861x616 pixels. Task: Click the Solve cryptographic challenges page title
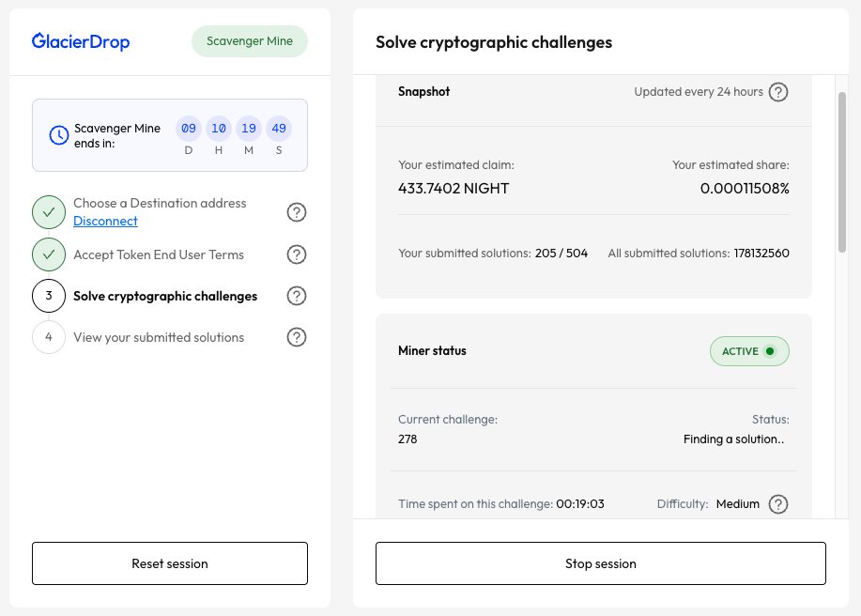[494, 42]
